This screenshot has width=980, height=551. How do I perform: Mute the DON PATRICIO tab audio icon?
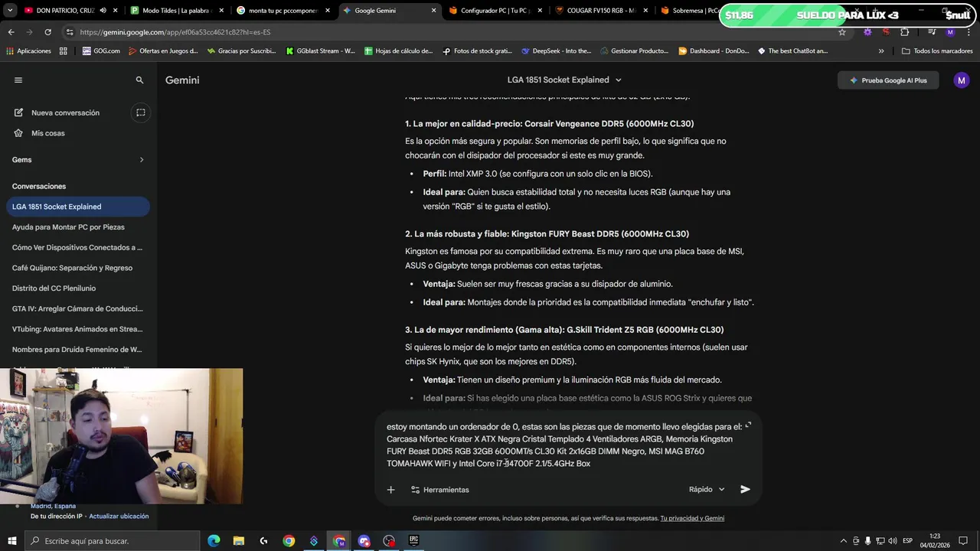pos(103,11)
